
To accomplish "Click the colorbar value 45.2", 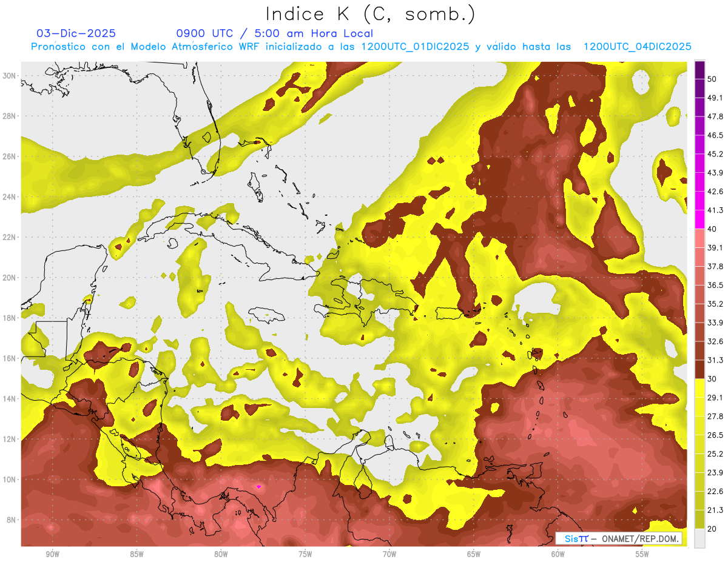I will pyautogui.click(x=715, y=154).
